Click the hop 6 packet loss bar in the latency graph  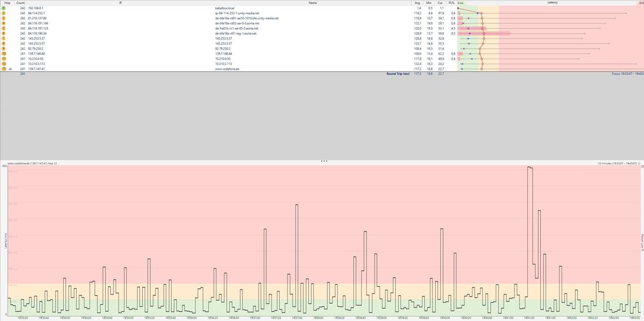[484, 34]
